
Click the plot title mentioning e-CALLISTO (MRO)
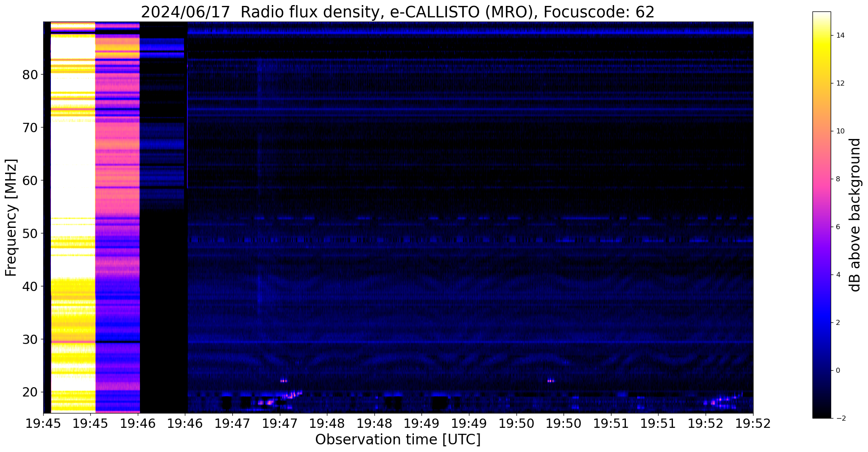[398, 12]
